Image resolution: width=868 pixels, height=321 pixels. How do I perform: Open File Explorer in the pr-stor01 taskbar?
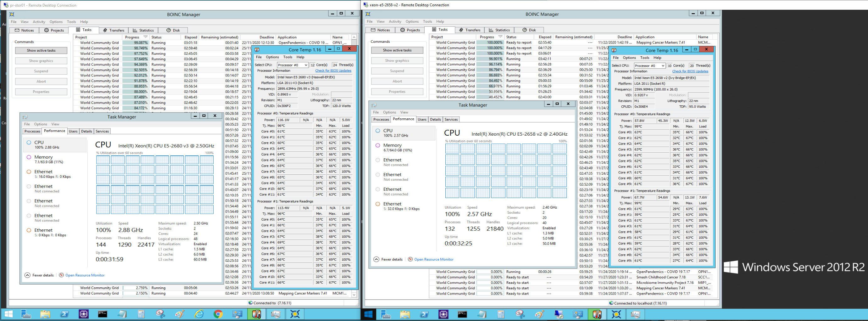[x=45, y=314]
